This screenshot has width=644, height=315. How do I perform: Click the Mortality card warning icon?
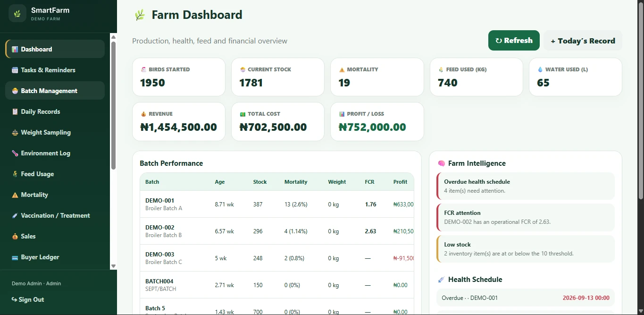point(342,69)
